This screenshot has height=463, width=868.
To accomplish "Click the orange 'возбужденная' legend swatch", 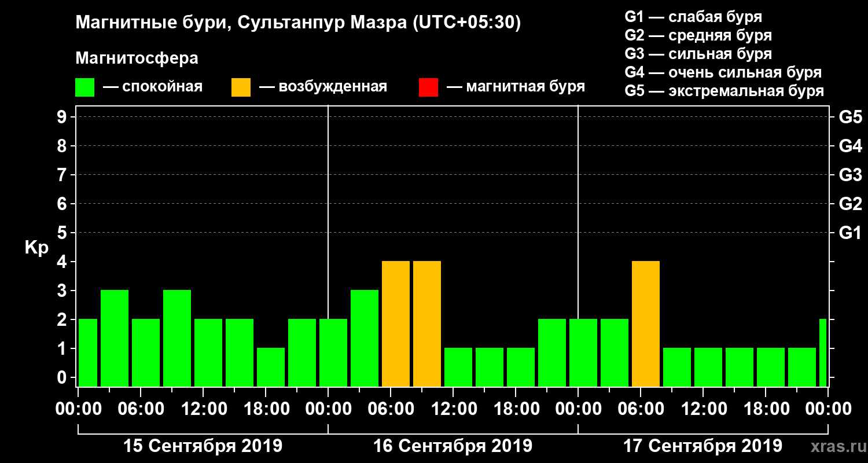I will (x=241, y=87).
